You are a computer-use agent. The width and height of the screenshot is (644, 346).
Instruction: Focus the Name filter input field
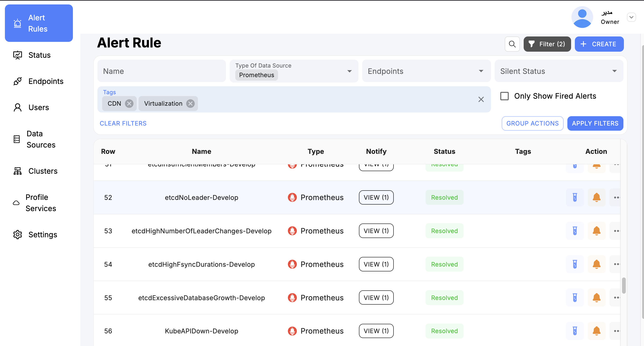coord(161,71)
